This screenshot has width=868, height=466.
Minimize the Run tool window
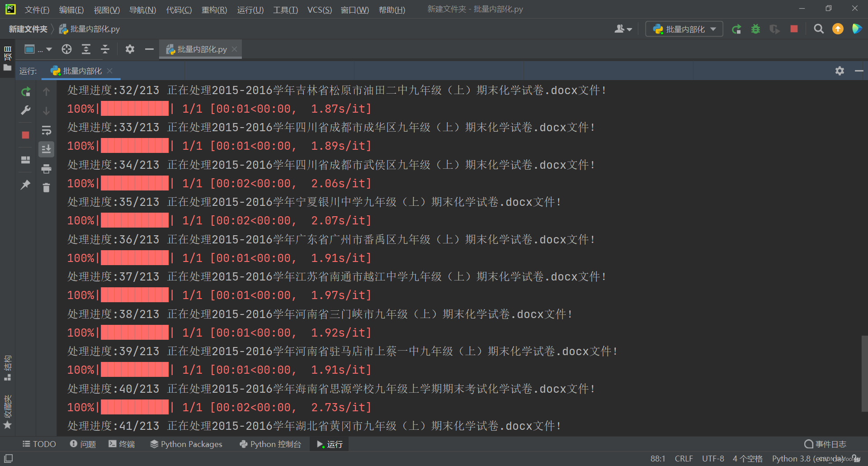tap(859, 71)
